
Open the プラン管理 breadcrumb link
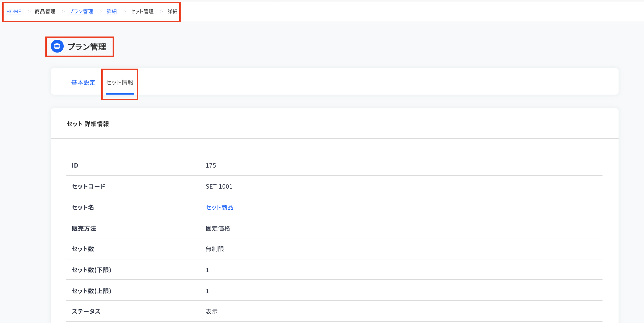coord(81,11)
